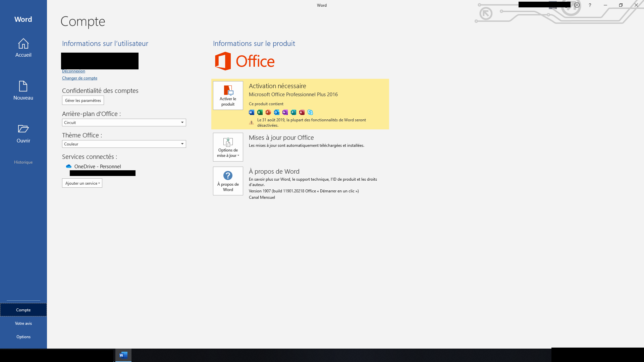Click the Office logo
644x362 pixels.
[245, 61]
